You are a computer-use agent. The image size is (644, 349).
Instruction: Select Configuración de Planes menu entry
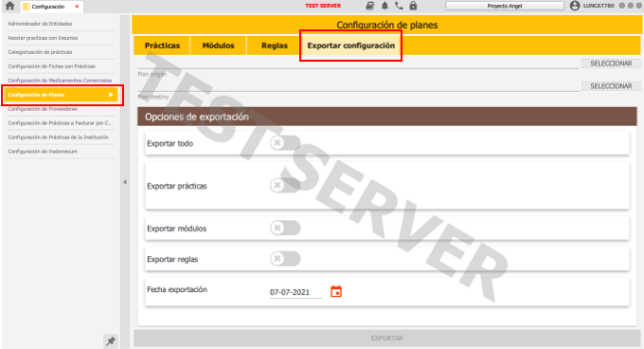(x=61, y=95)
